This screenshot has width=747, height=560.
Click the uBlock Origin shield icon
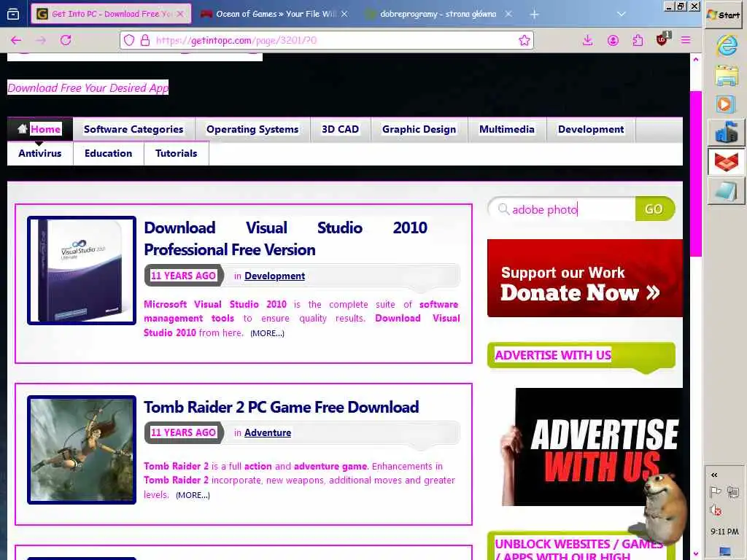tap(662, 40)
